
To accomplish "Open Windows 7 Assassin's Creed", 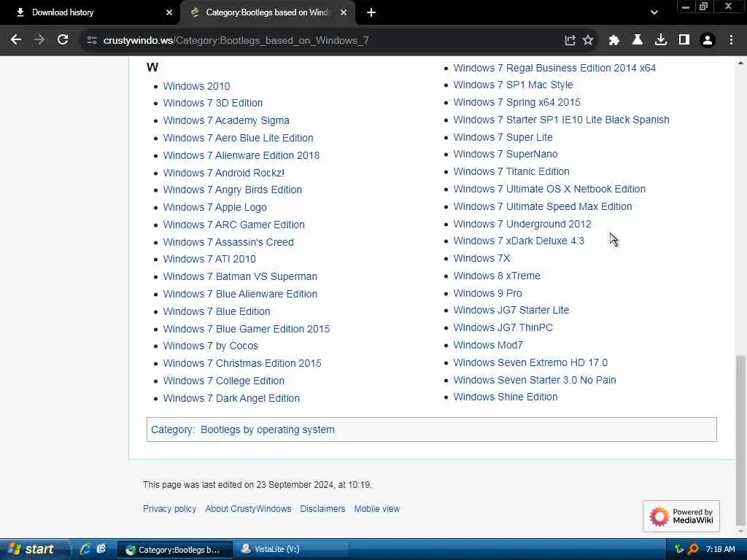I will click(x=228, y=242).
